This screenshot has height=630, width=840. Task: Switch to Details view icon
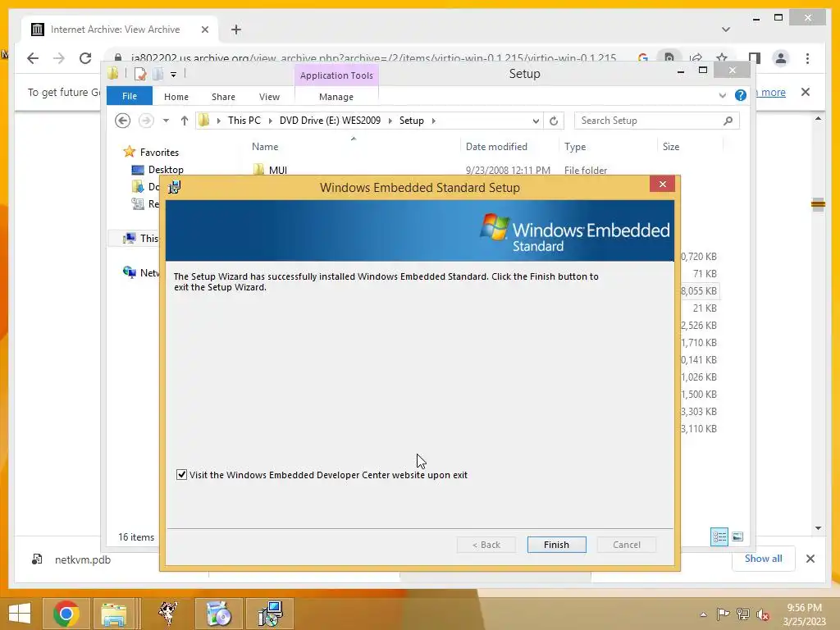[719, 536]
